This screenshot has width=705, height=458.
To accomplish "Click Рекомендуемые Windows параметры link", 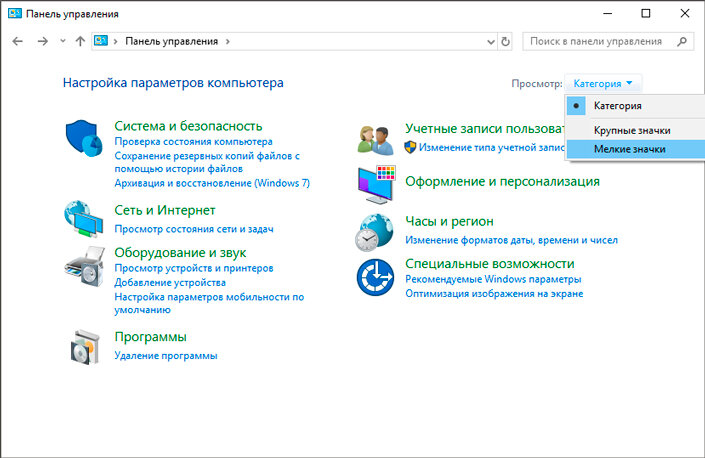I will tap(493, 279).
